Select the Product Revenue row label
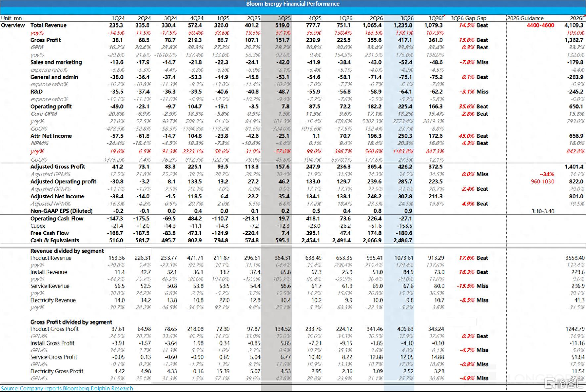Image resolution: width=586 pixels, height=392 pixels. click(51, 258)
